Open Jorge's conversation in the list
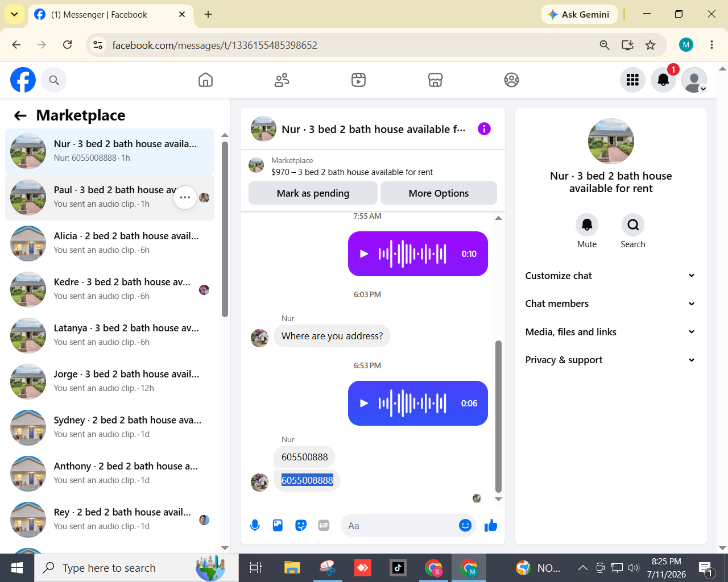The image size is (728, 582). (x=110, y=381)
